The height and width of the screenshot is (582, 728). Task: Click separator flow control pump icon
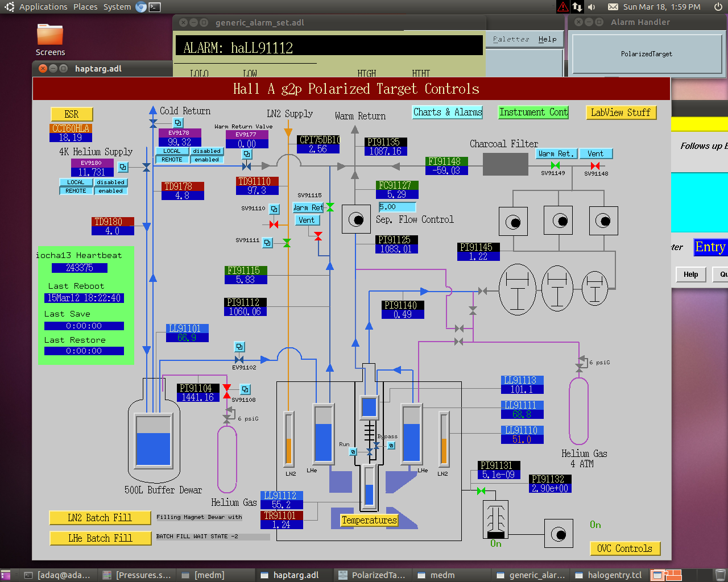tap(356, 219)
